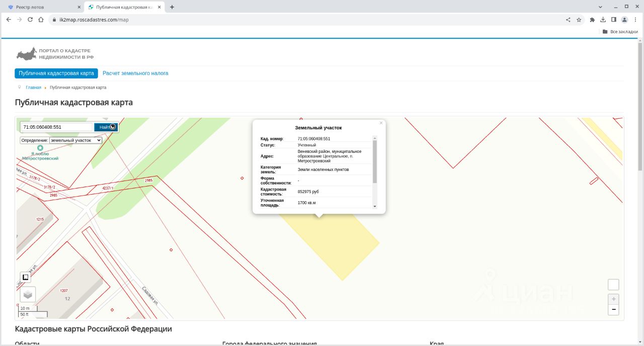Open the extensions puzzle icon
644x346 pixels.
592,20
